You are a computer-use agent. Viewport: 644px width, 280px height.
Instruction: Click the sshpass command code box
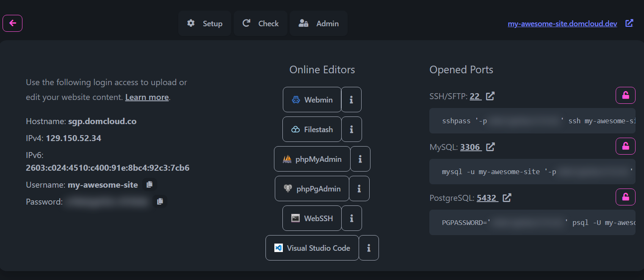point(532,121)
